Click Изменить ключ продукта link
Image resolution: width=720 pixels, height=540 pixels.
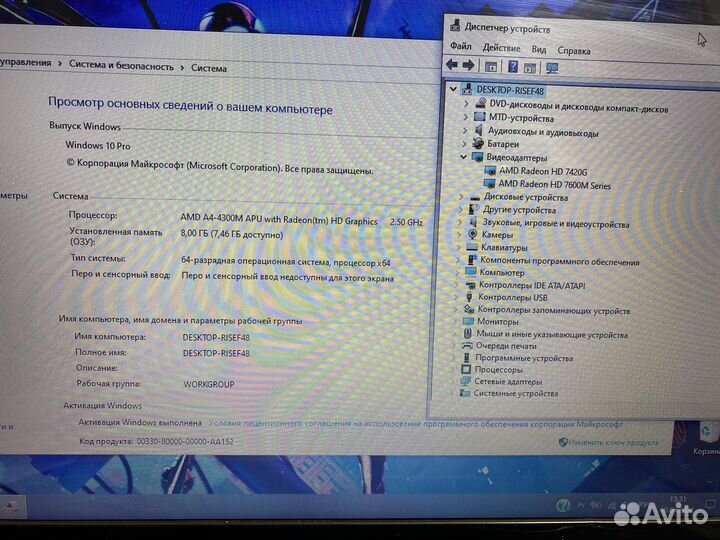613,442
